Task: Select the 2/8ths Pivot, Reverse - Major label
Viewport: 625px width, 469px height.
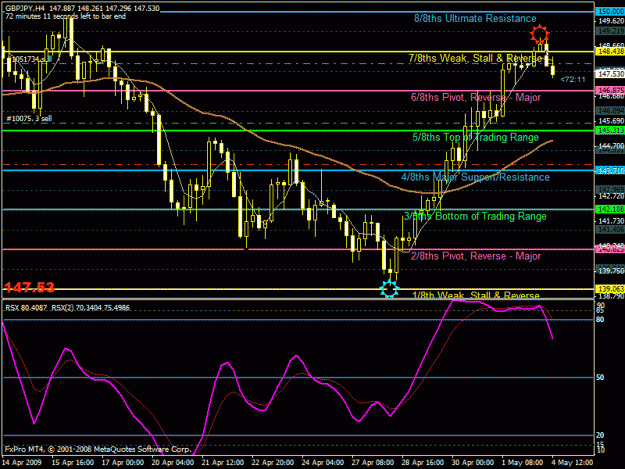Action: pos(476,256)
